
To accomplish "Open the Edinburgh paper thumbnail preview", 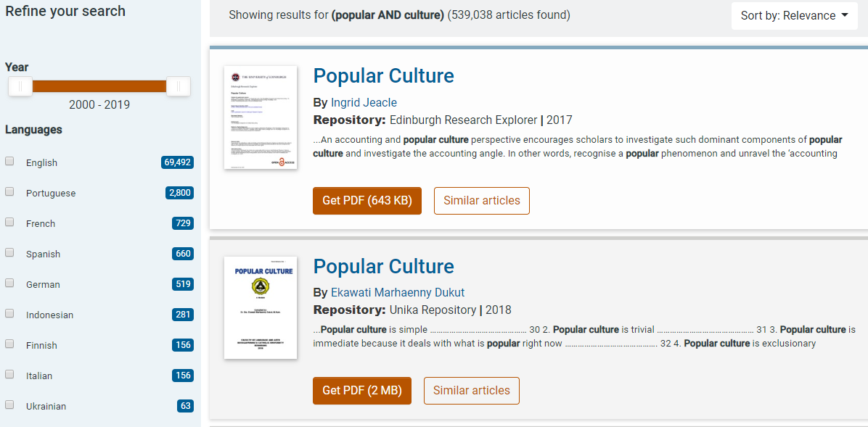I will (x=261, y=117).
